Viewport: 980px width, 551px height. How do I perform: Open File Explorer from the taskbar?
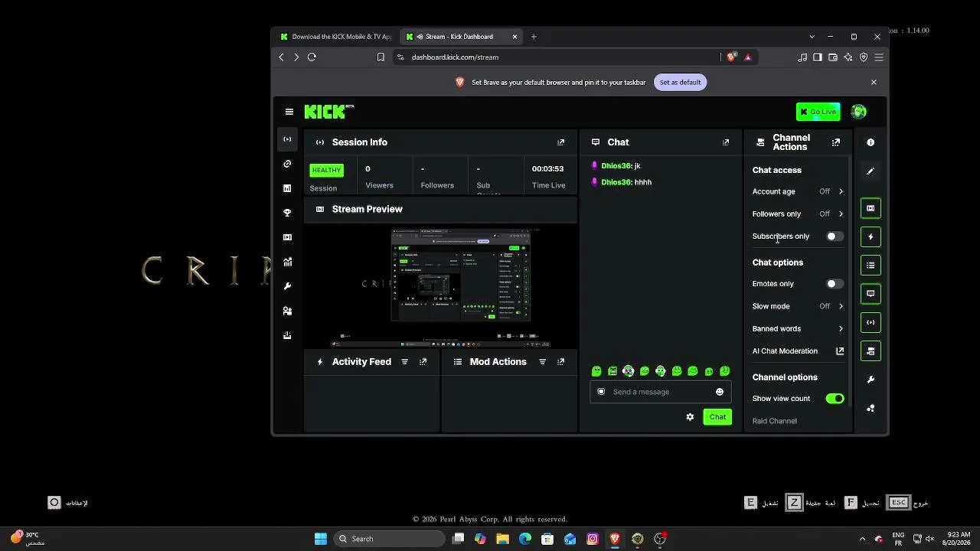click(x=502, y=539)
